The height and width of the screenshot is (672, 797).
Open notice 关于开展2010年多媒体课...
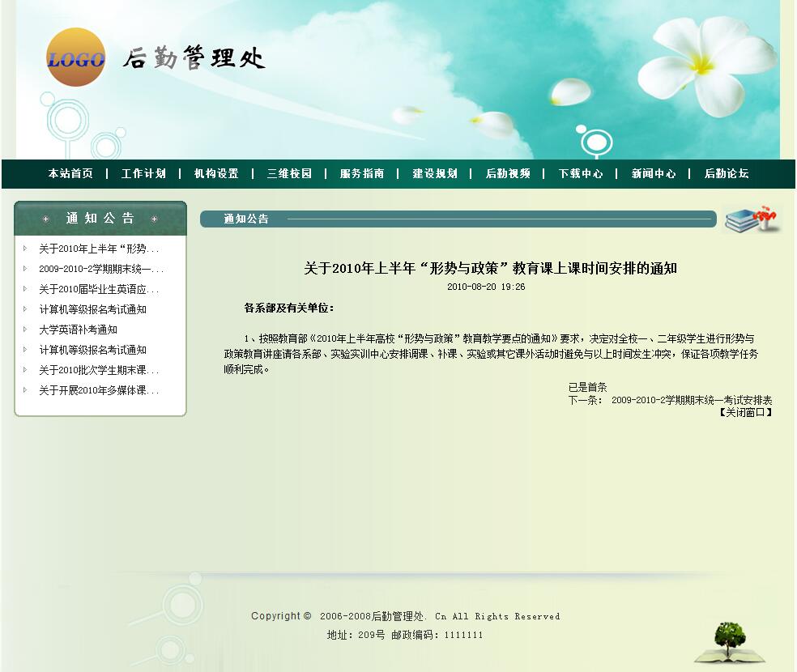(x=99, y=390)
